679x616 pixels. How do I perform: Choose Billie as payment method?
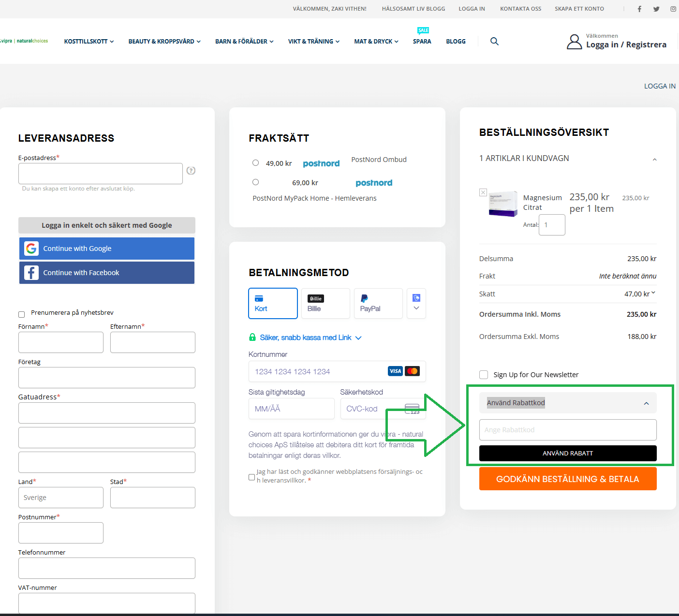(x=325, y=303)
